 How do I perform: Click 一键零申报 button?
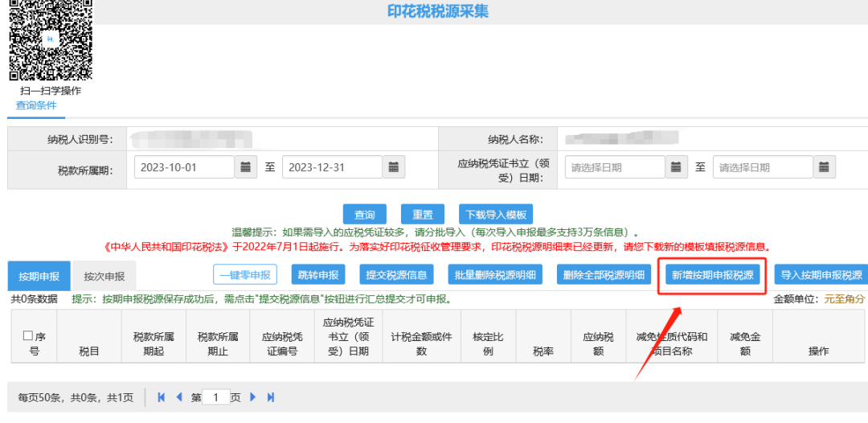coord(245,274)
